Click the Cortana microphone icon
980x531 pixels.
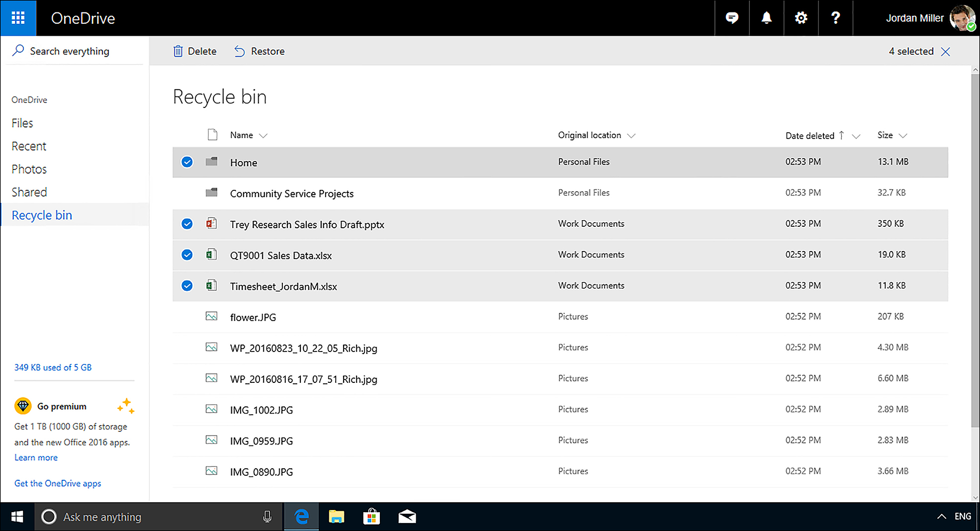point(267,517)
